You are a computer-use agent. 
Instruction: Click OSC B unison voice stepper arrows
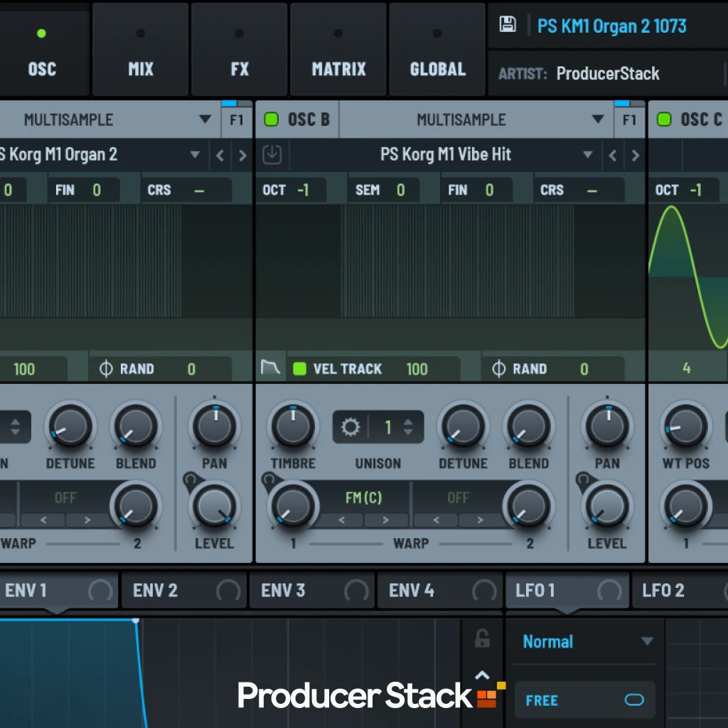point(408,427)
